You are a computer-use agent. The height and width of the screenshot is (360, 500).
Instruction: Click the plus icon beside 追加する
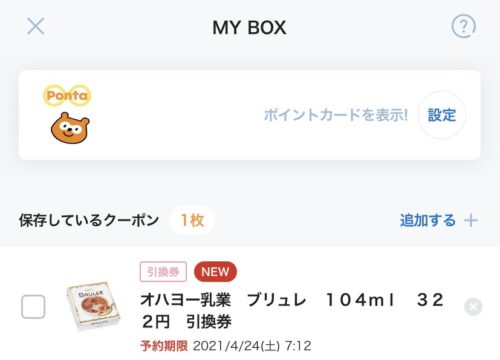[471, 220]
